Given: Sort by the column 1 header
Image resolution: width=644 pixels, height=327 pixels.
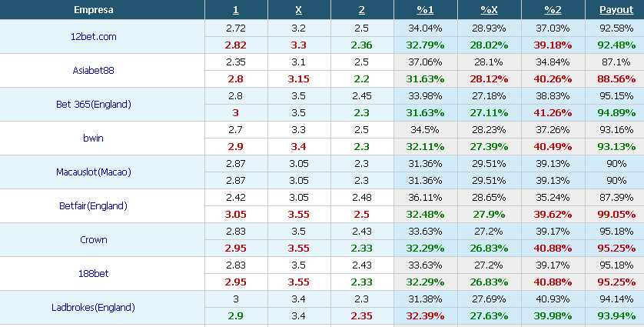Looking at the screenshot, I should (x=235, y=10).
